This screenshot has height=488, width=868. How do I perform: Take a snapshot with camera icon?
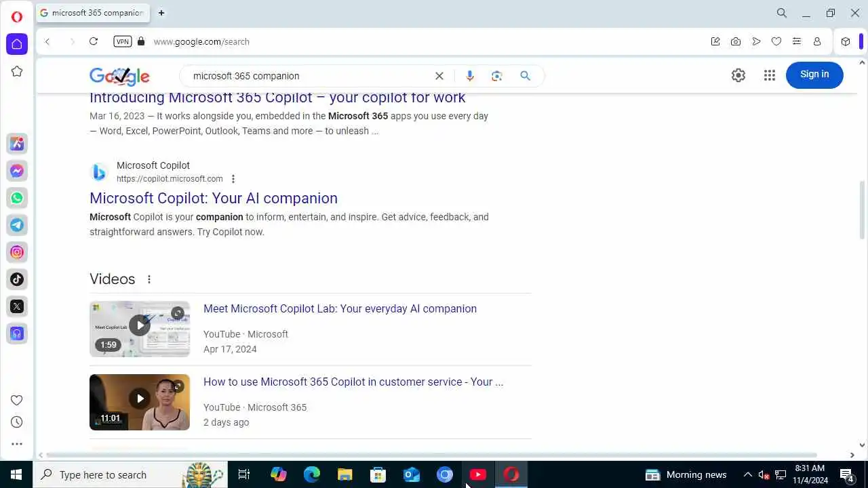pyautogui.click(x=736, y=41)
